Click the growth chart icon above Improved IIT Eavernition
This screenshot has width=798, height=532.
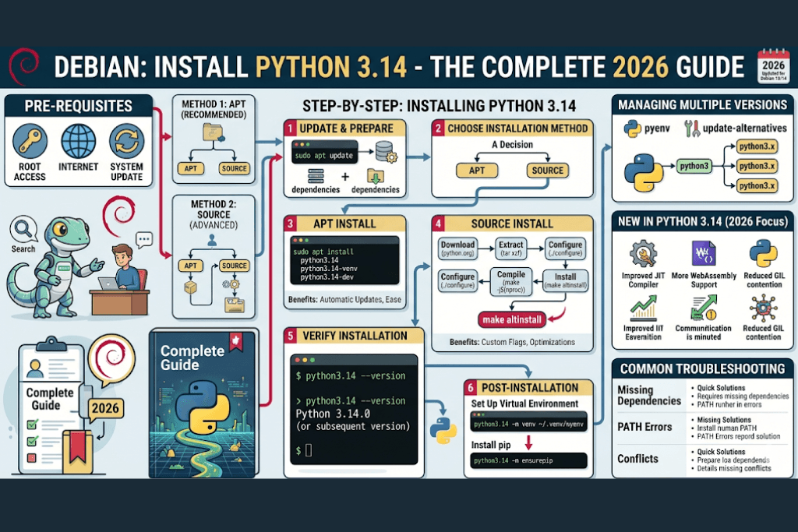tap(643, 308)
